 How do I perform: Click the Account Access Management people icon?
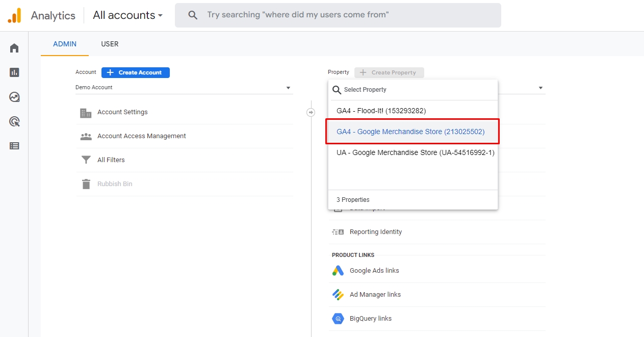coord(86,136)
